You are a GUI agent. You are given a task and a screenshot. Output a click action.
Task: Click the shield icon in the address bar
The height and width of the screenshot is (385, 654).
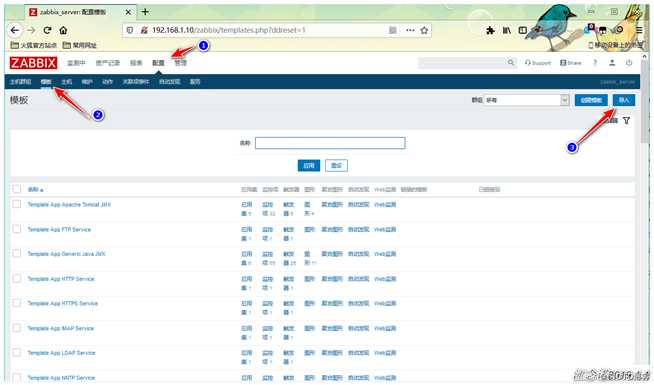pos(130,30)
